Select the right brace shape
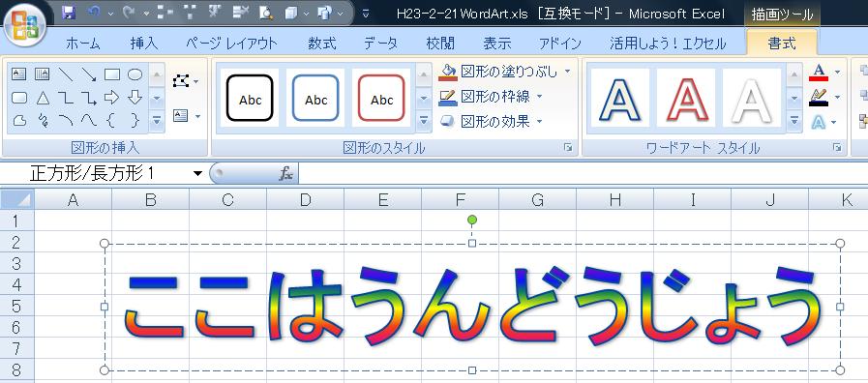 coord(135,120)
